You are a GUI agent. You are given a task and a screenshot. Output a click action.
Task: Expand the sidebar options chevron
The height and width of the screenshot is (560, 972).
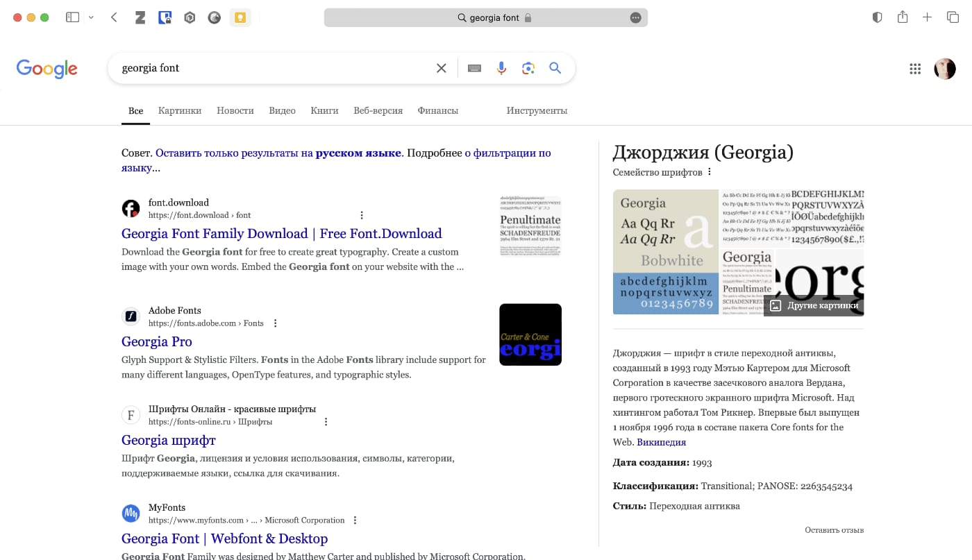coord(91,17)
